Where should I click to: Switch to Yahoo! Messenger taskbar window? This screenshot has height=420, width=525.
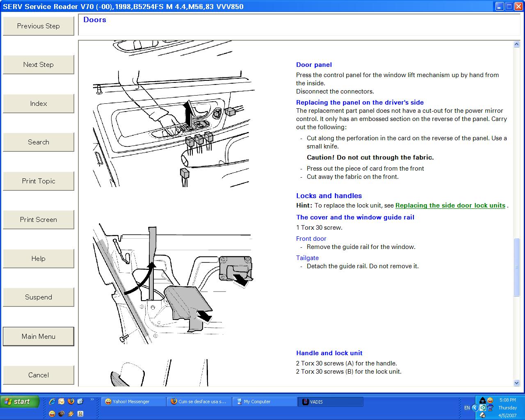click(x=133, y=402)
